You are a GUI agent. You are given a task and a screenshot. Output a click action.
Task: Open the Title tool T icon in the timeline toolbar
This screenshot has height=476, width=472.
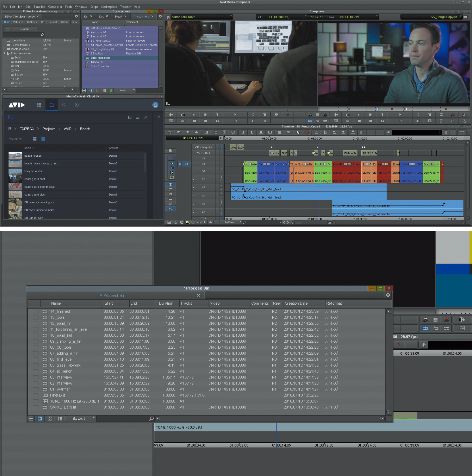tap(462, 132)
